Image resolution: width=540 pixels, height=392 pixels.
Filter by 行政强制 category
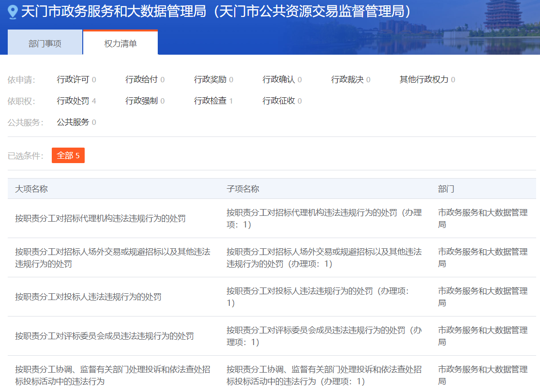click(141, 101)
